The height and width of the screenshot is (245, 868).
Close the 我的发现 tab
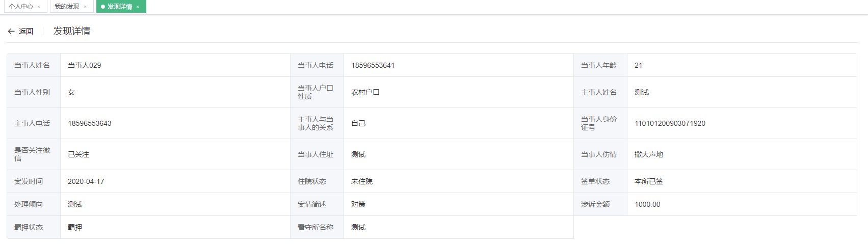coord(85,7)
